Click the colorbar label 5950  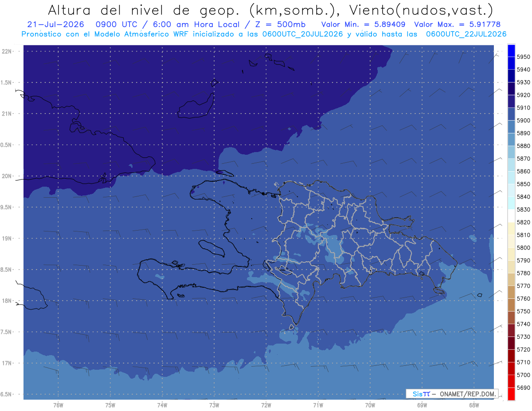(523, 57)
